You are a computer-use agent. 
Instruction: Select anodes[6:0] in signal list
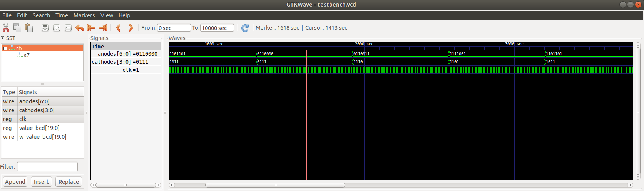coord(42,101)
